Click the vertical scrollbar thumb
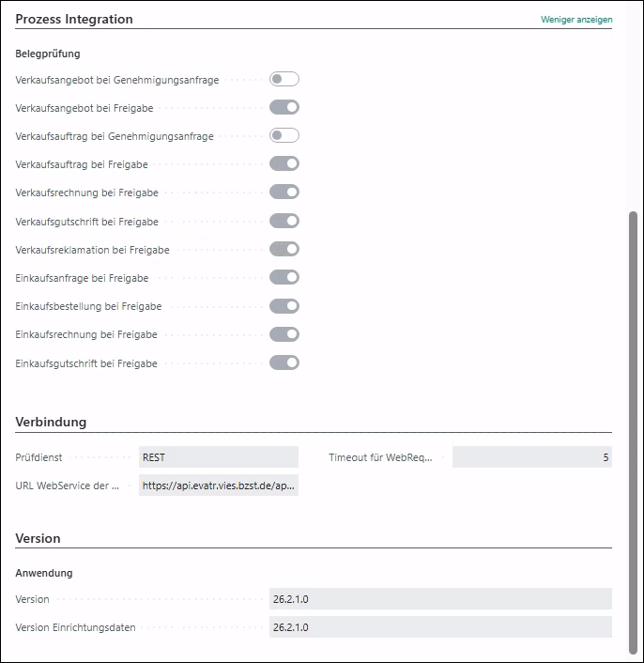This screenshot has width=644, height=663. tap(633, 432)
